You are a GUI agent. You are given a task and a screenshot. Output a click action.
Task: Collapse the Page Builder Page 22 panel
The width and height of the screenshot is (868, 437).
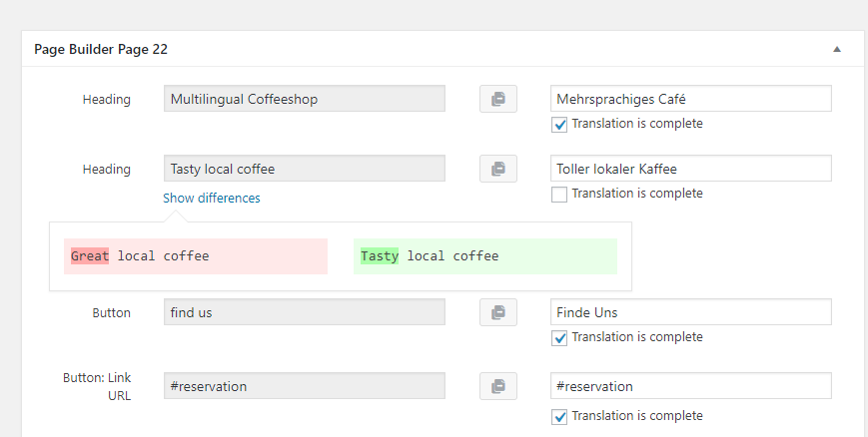(x=837, y=49)
